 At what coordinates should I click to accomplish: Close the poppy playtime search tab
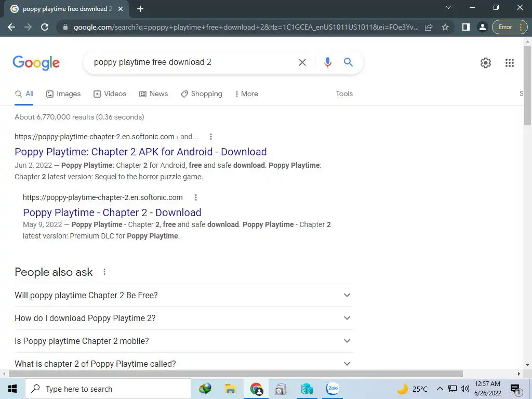coord(121,9)
